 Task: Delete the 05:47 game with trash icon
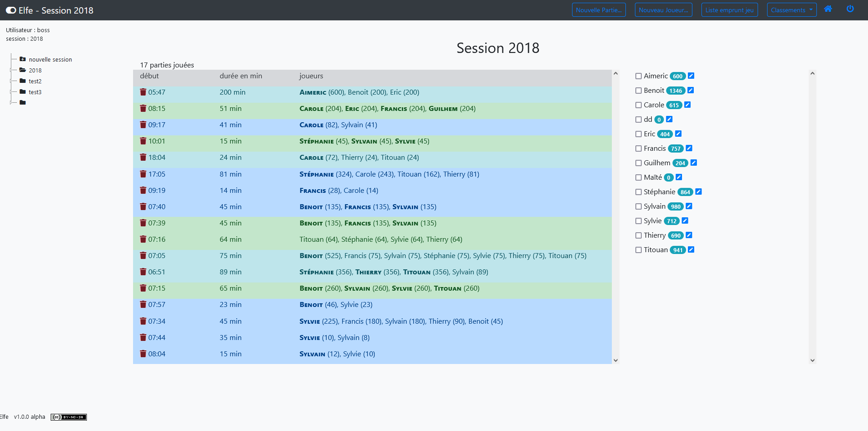[143, 92]
